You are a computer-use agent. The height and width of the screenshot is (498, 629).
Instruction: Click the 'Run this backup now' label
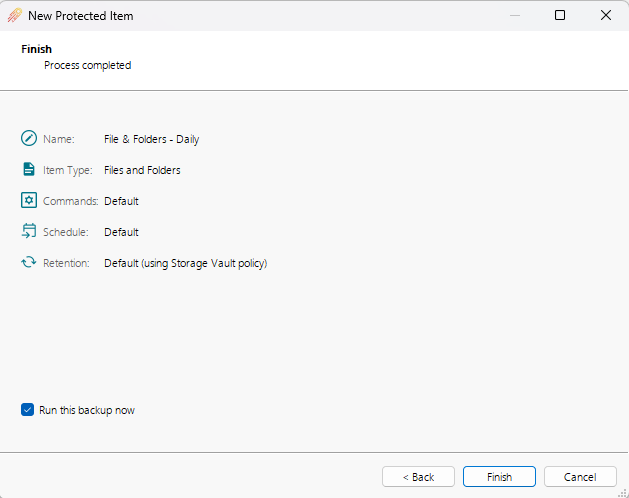click(87, 410)
